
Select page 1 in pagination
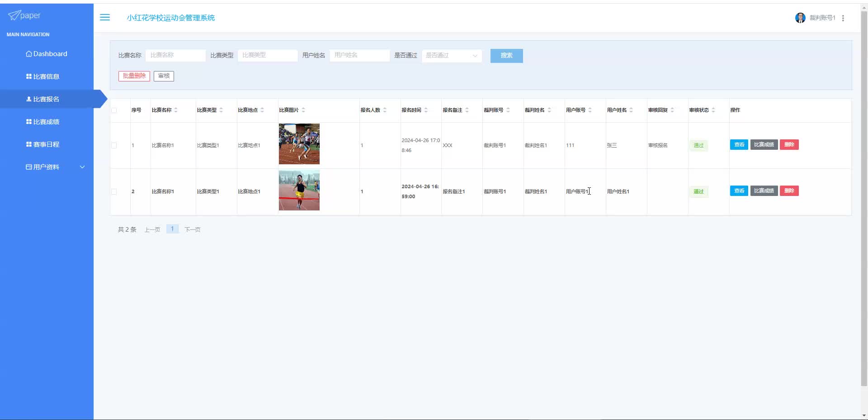[172, 229]
